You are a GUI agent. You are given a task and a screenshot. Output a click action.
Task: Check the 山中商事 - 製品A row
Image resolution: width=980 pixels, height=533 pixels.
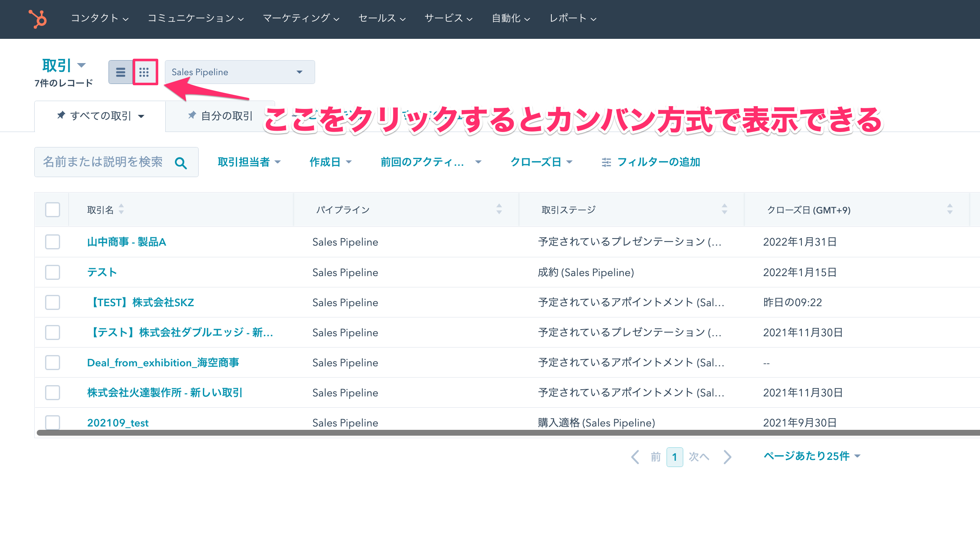point(53,242)
